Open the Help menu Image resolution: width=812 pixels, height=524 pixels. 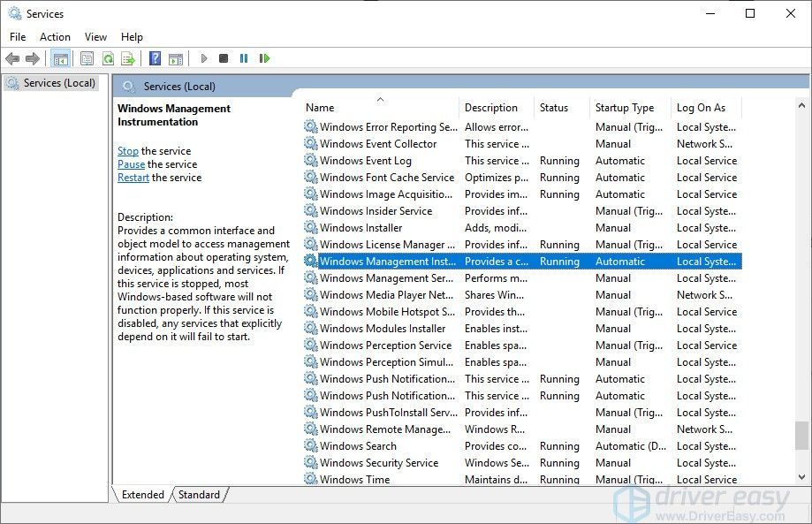(x=132, y=37)
